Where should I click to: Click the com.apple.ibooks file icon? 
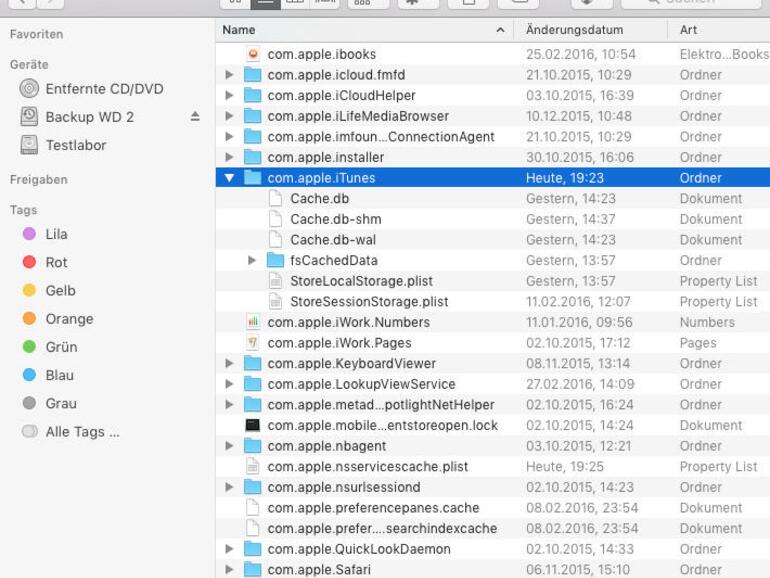point(253,54)
